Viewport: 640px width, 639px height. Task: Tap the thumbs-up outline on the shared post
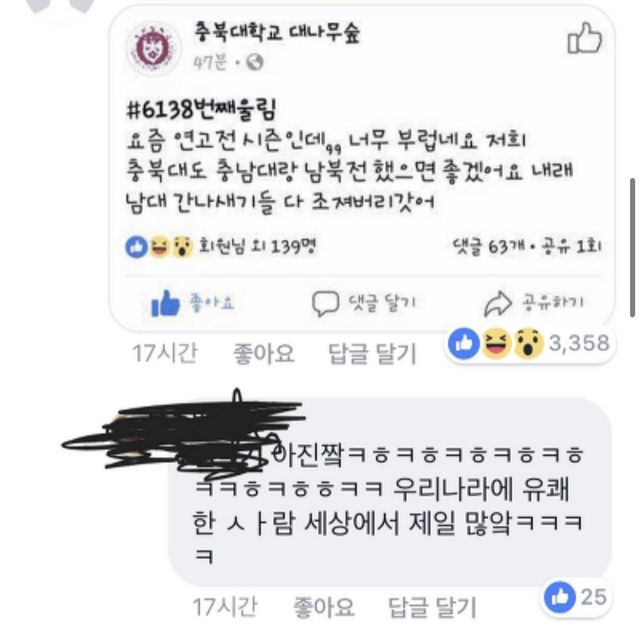point(585,38)
